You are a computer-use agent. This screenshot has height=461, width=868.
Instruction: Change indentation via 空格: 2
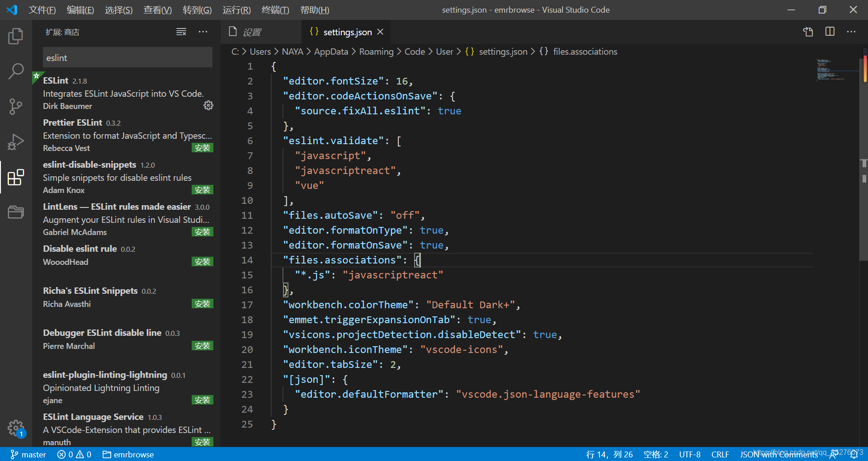click(x=656, y=454)
